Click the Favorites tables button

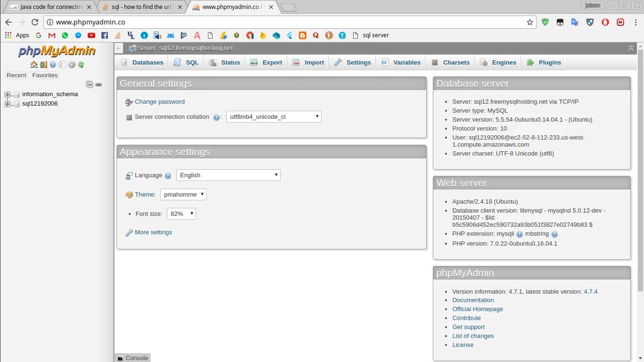pyautogui.click(x=45, y=75)
